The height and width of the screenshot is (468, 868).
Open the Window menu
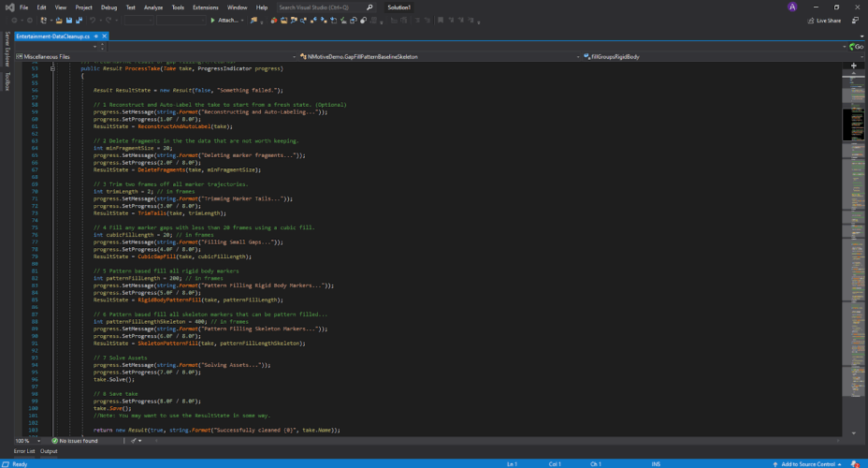click(237, 7)
